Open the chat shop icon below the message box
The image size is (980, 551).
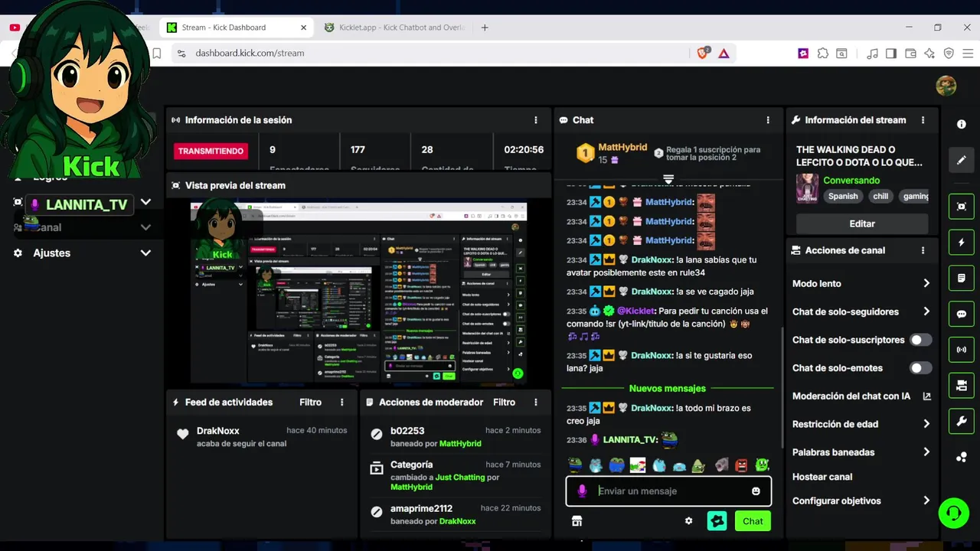tap(577, 521)
